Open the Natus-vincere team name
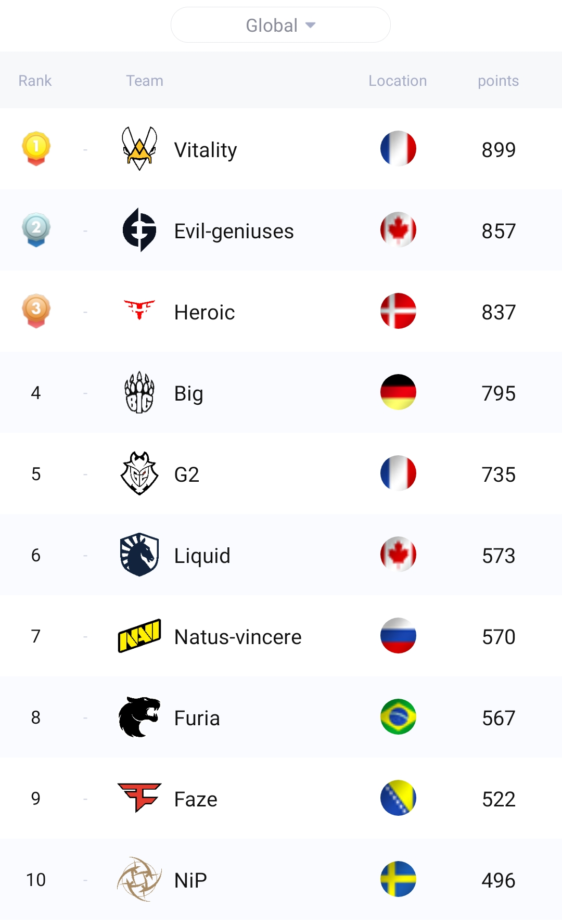Screen dimensions: 562x924 pos(238,637)
